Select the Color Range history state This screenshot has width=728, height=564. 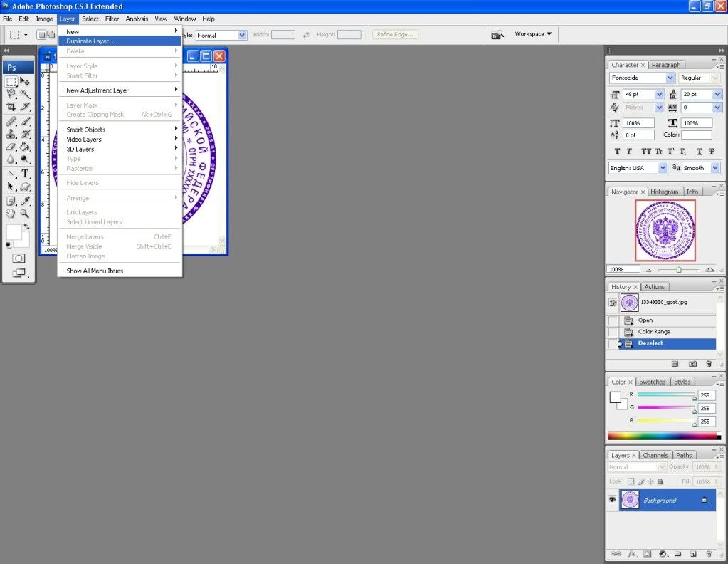coord(667,332)
